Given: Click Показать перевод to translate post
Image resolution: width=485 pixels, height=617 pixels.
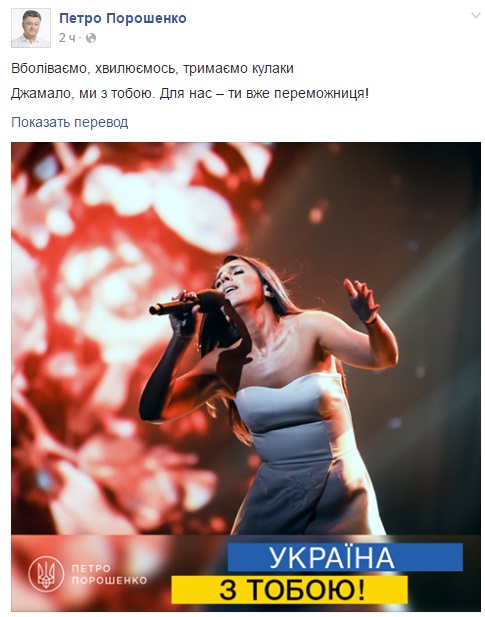Looking at the screenshot, I should [x=70, y=122].
